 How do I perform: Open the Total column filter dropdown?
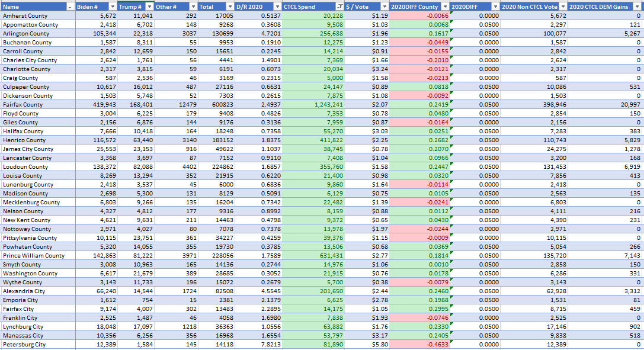click(x=230, y=7)
